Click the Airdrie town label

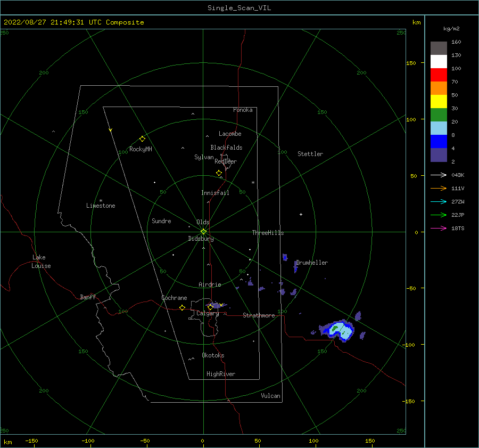(x=210, y=284)
